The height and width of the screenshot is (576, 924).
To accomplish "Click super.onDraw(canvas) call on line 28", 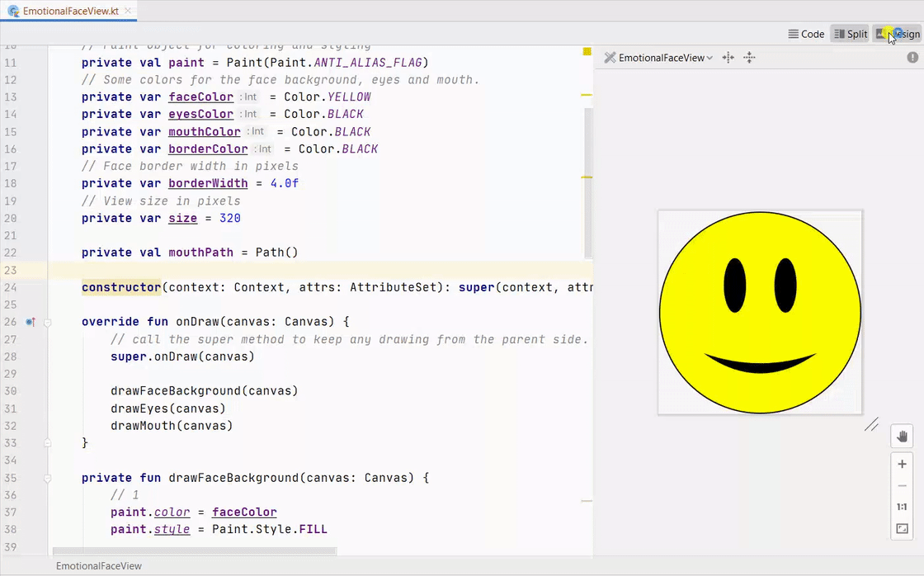I will [182, 356].
